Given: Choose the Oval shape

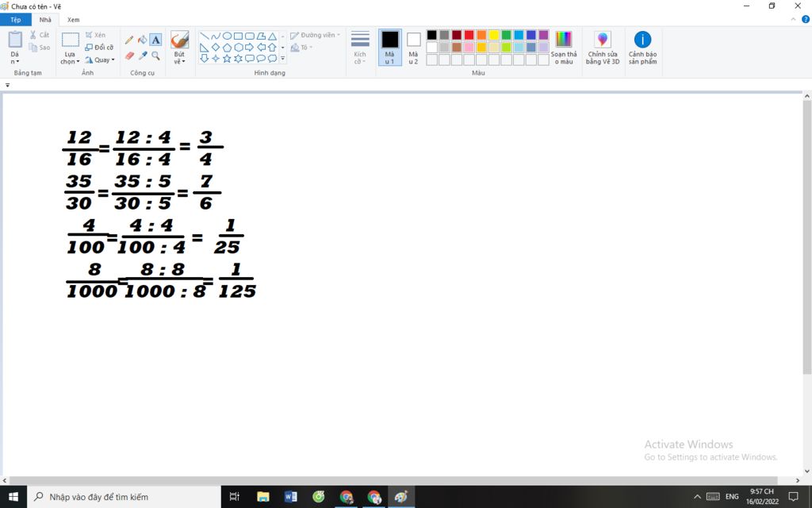Looking at the screenshot, I should [227, 37].
